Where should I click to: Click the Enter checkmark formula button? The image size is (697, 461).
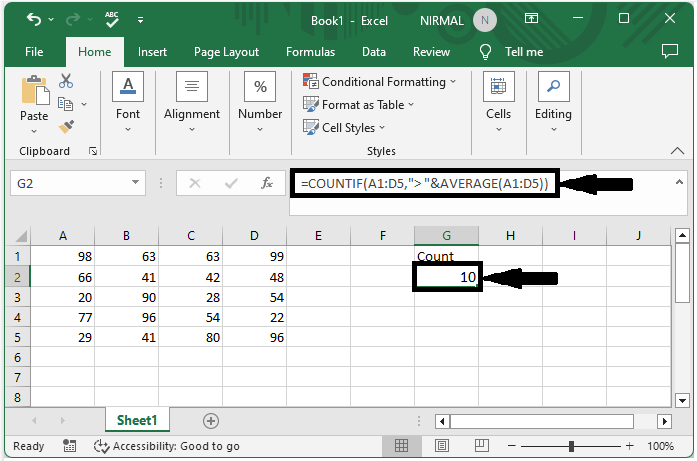pyautogui.click(x=231, y=183)
